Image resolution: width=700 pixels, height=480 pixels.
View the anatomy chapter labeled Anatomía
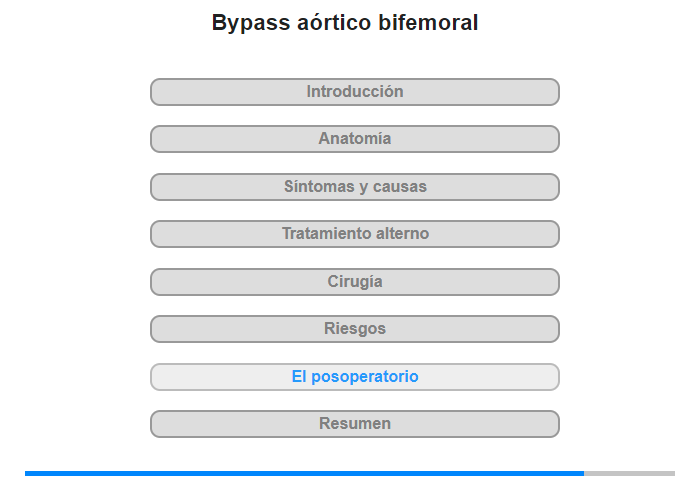pos(354,139)
